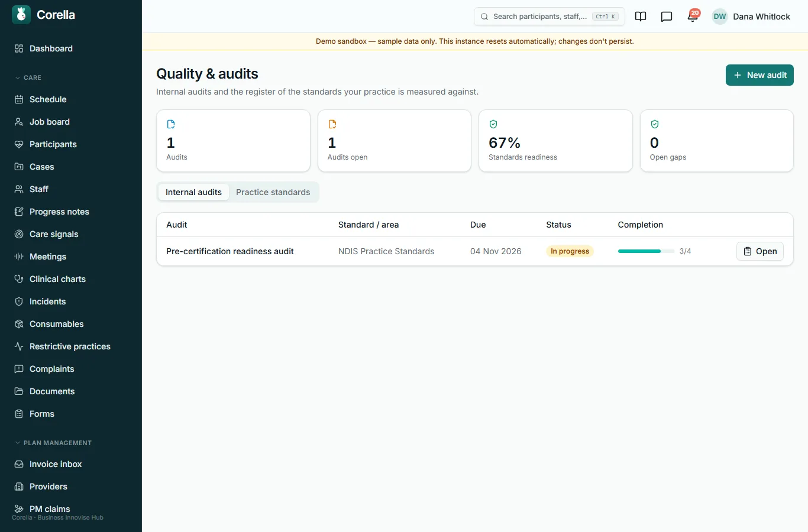Click the NDIS Practice Standards cell

click(x=386, y=251)
